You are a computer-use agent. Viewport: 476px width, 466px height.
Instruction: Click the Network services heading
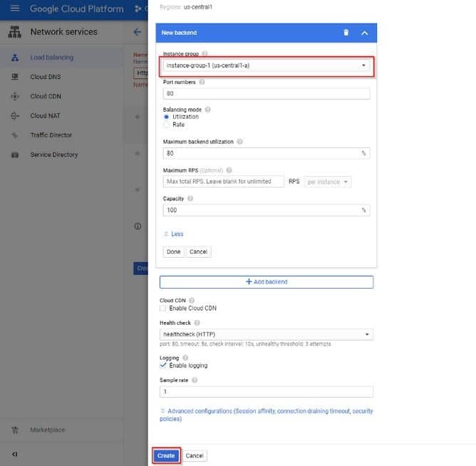(x=63, y=32)
